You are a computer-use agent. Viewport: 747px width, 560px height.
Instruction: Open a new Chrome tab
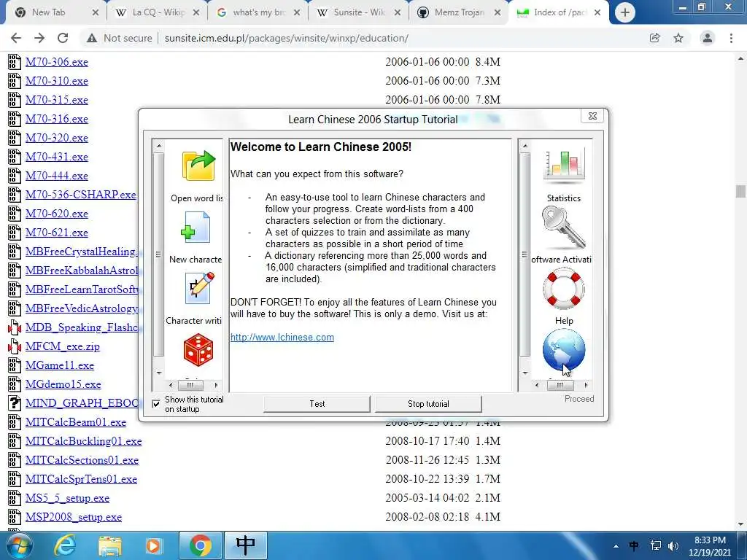click(x=624, y=13)
